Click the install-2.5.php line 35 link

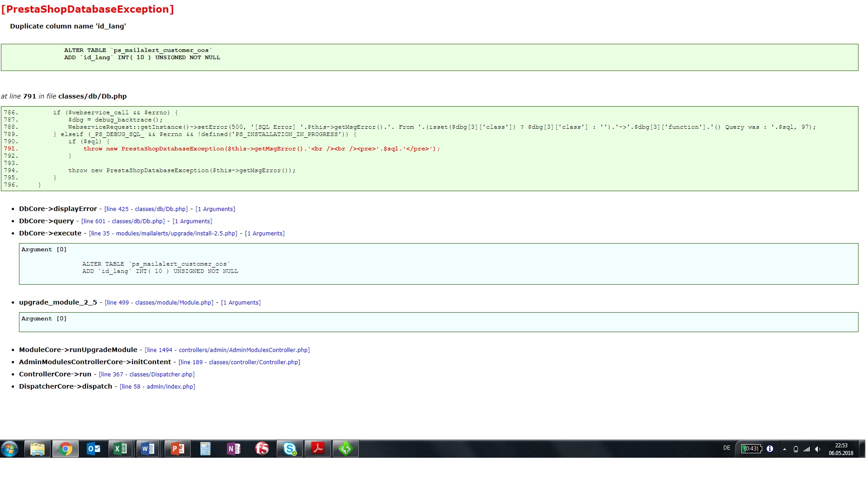[x=163, y=234]
